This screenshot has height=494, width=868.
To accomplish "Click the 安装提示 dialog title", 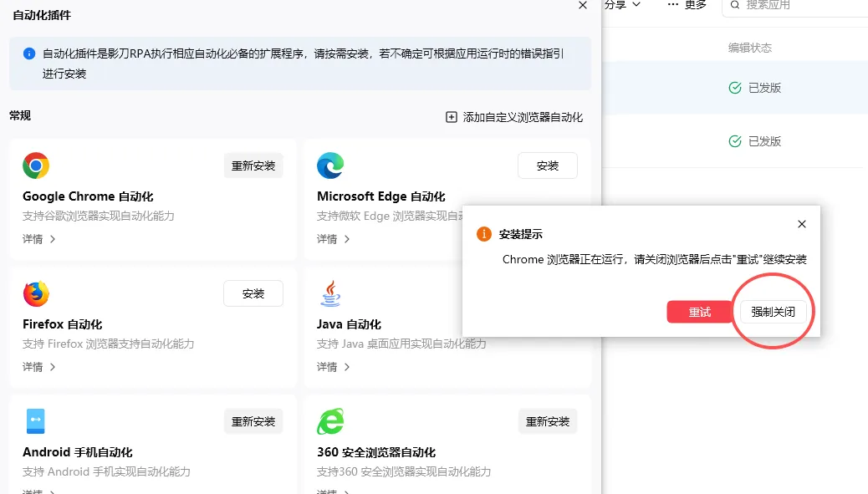I will pos(520,234).
